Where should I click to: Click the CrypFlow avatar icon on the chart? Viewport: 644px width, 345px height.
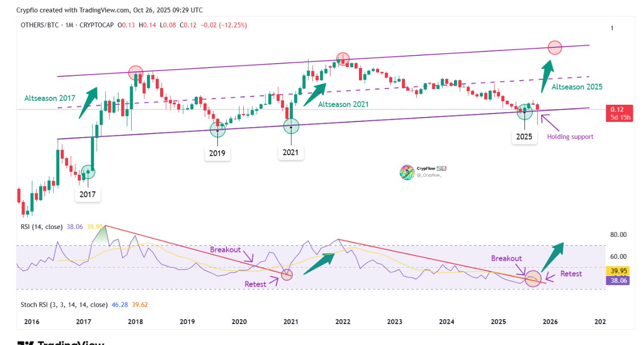[x=407, y=172]
